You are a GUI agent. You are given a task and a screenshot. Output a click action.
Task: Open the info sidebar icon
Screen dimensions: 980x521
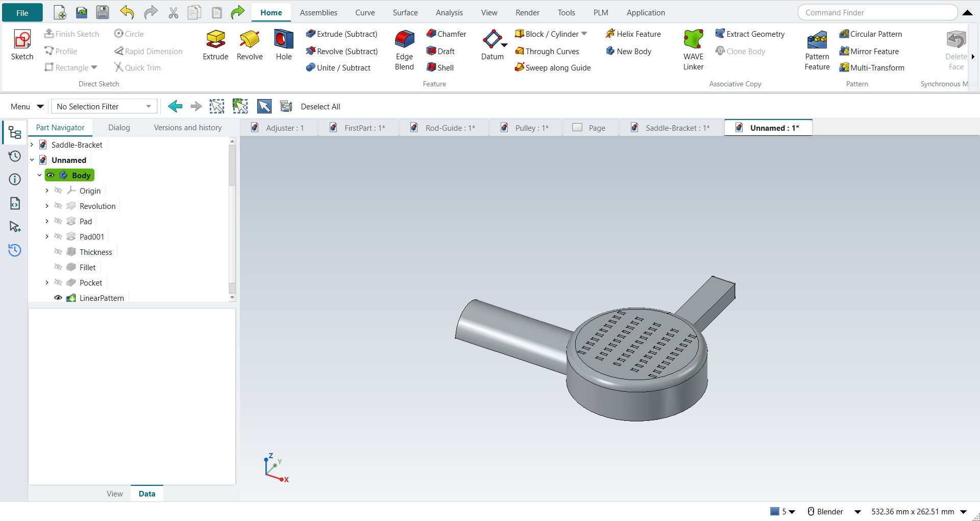[x=15, y=179]
